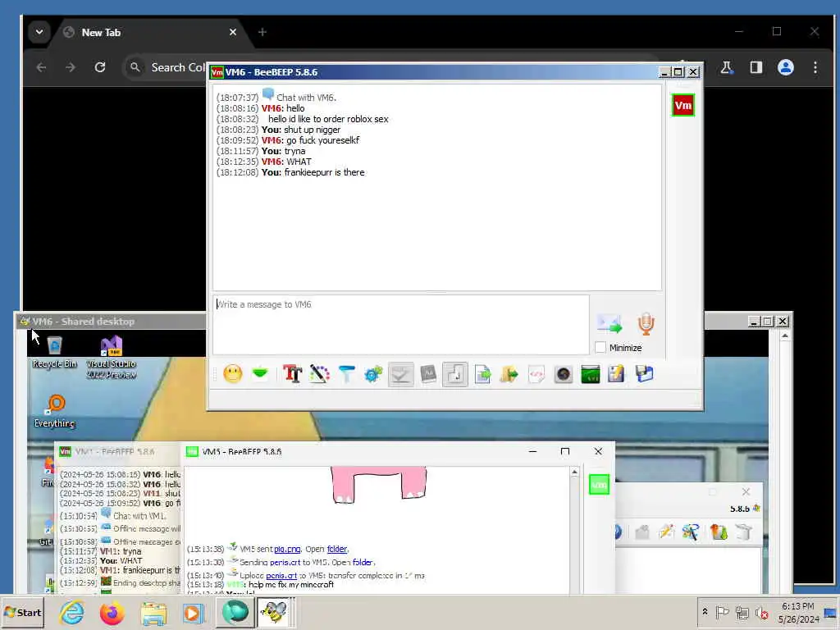The image size is (840, 630).
Task: Open a new Chrome tab with plus button
Action: 262,32
